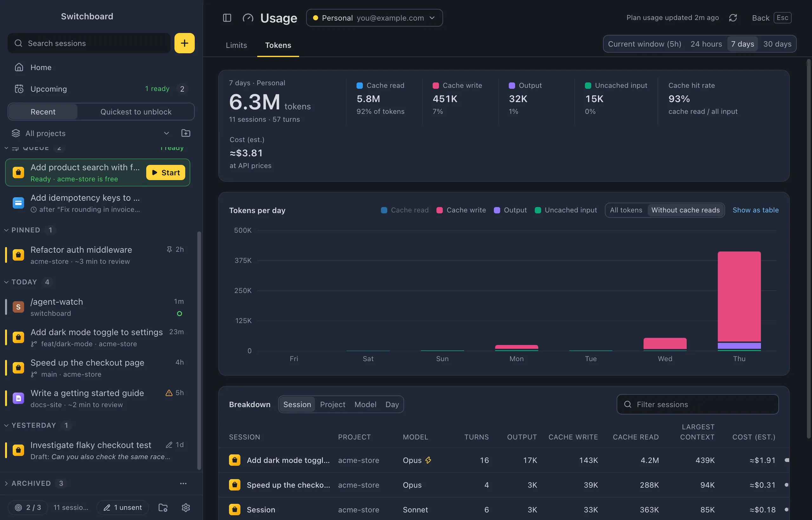Click the Thursday bar in tokens chart
812x520 pixels.
(x=739, y=301)
